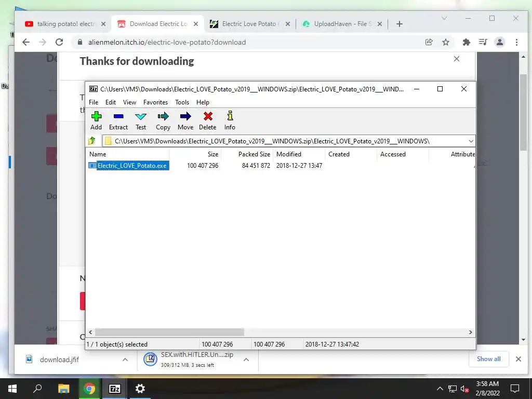Screen dimensions: 532x399
Task: Expand the 7-Zip address path dropdown
Action: (x=471, y=141)
